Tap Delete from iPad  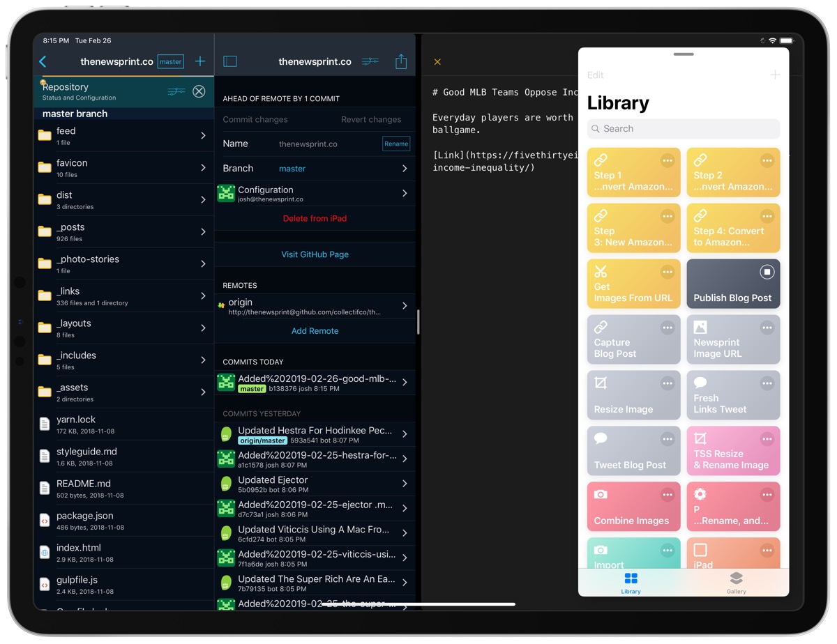(315, 218)
